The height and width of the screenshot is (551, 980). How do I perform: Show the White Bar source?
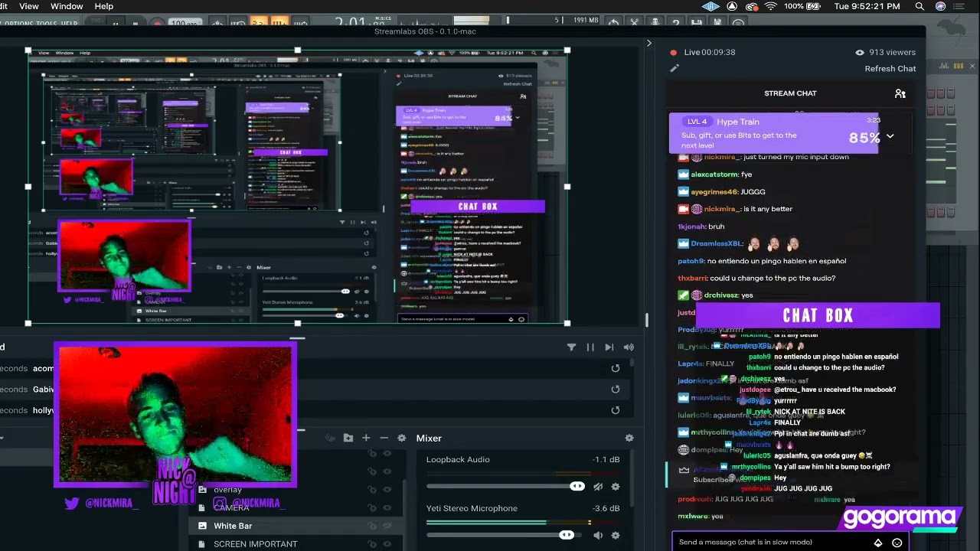pos(387,526)
